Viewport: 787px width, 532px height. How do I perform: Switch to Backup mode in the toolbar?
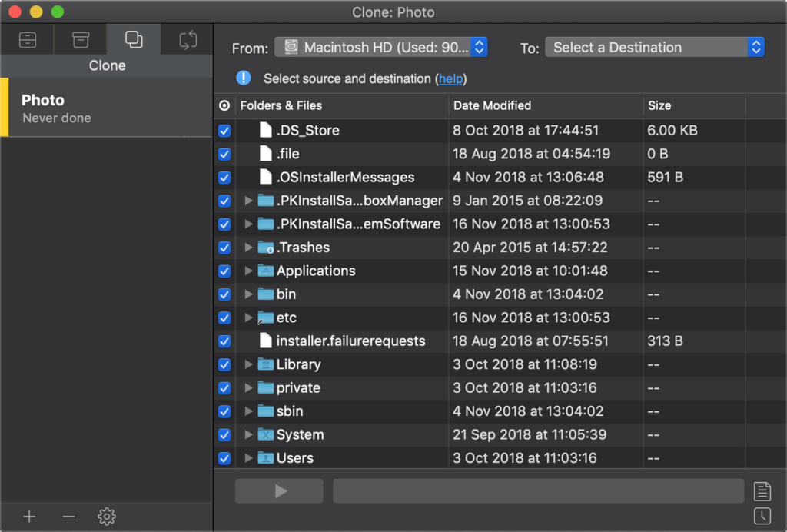click(x=28, y=39)
